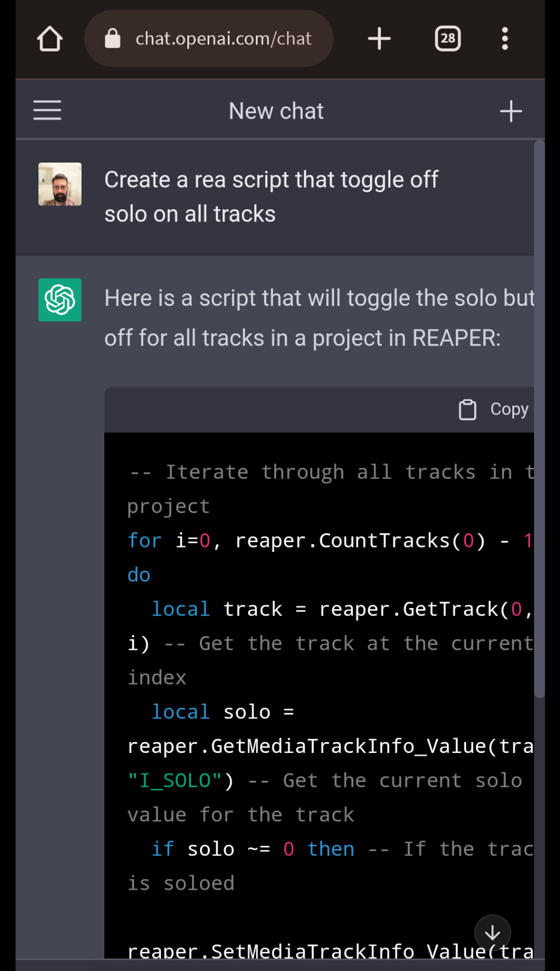Screen dimensions: 560x971
Task: Tap the scroll-to-bottom arrow button
Action: [492, 933]
